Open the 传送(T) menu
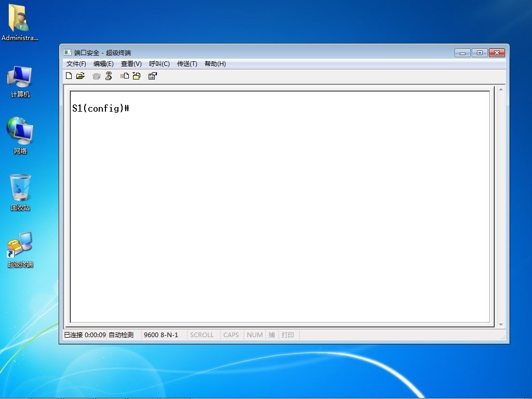Screen dimensions: 532x399 tap(187, 64)
